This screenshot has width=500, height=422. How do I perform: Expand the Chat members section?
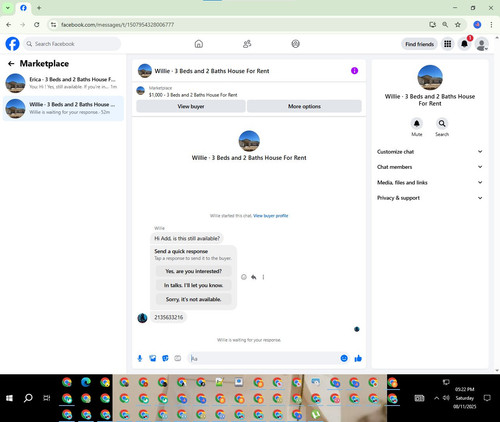(430, 167)
